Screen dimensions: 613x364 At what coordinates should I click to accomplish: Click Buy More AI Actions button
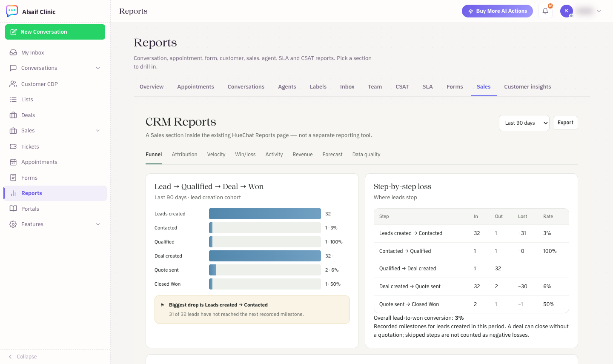point(497,11)
